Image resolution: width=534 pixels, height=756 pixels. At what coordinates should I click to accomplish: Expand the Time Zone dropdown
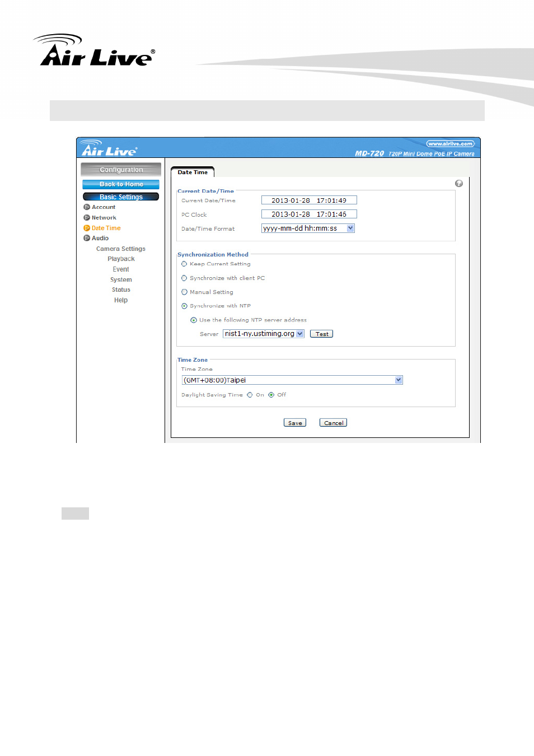292,380
